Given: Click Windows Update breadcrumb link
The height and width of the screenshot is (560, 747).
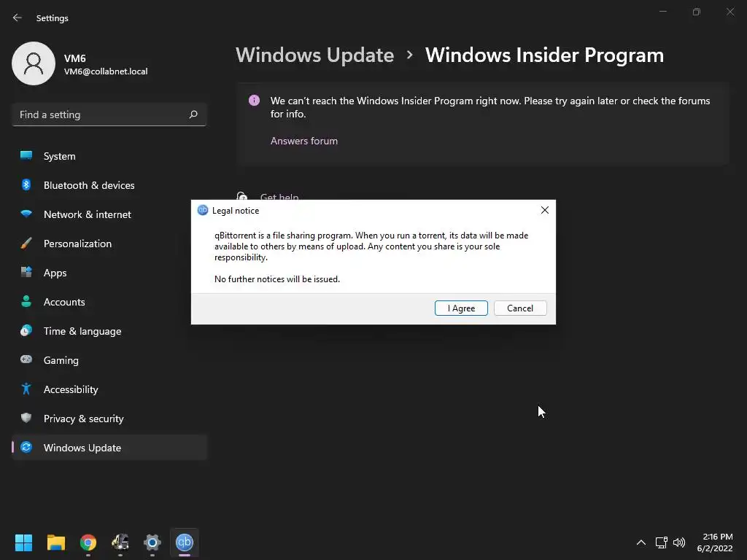Looking at the screenshot, I should point(315,55).
